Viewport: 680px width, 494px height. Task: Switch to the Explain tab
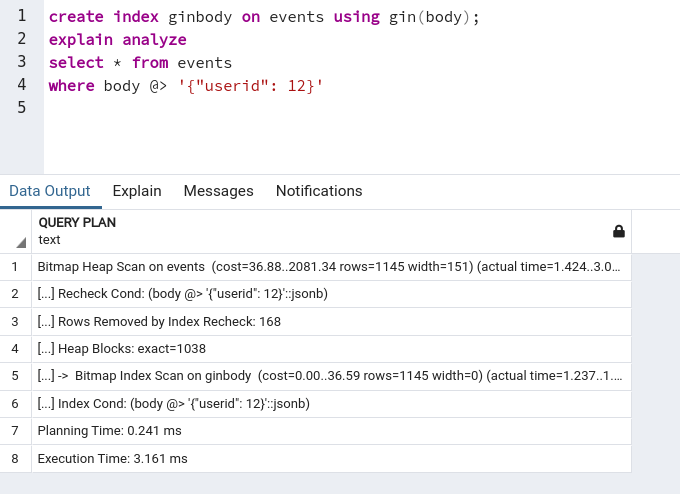click(x=137, y=191)
